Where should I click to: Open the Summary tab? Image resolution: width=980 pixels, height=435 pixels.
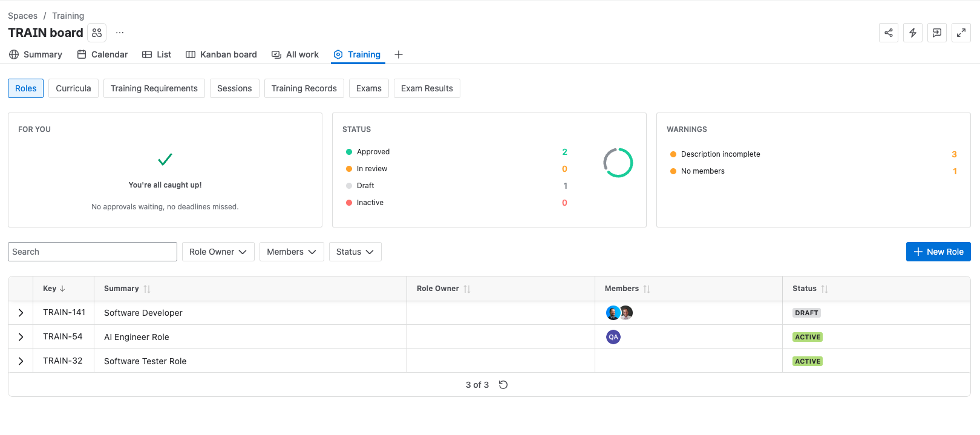[x=36, y=54]
